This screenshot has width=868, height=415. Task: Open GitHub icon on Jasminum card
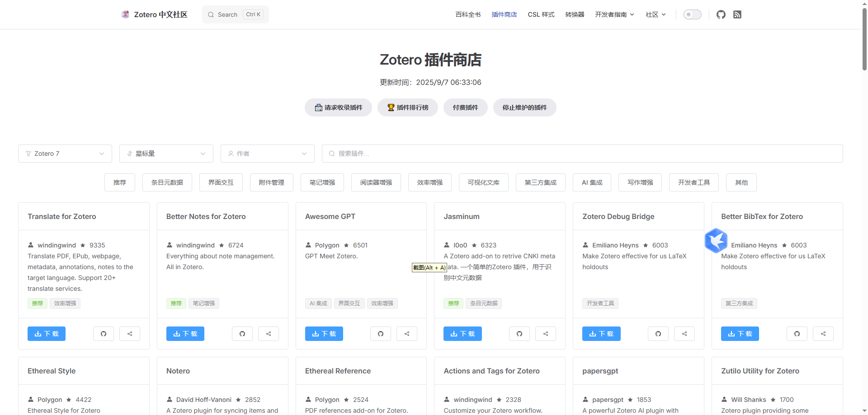pyautogui.click(x=519, y=334)
